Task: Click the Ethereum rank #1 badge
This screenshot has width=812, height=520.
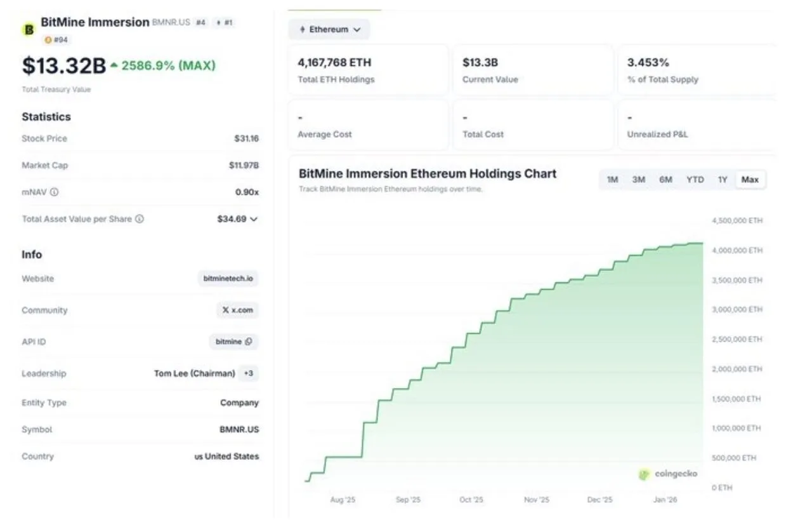Action: click(225, 22)
